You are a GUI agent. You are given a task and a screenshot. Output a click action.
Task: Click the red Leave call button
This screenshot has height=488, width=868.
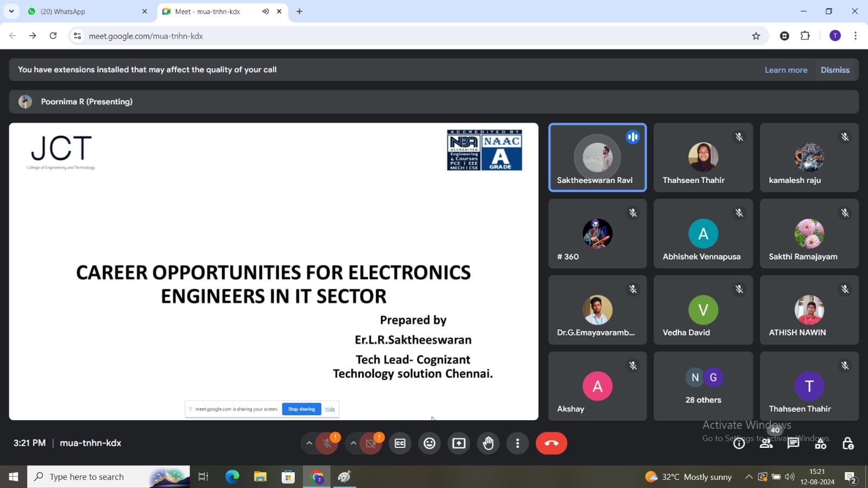[551, 443]
